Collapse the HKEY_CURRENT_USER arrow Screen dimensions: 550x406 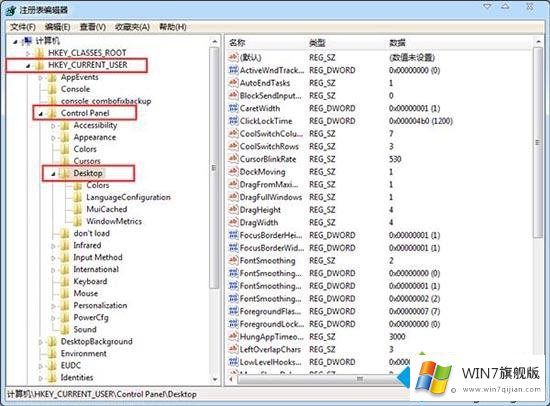point(28,66)
